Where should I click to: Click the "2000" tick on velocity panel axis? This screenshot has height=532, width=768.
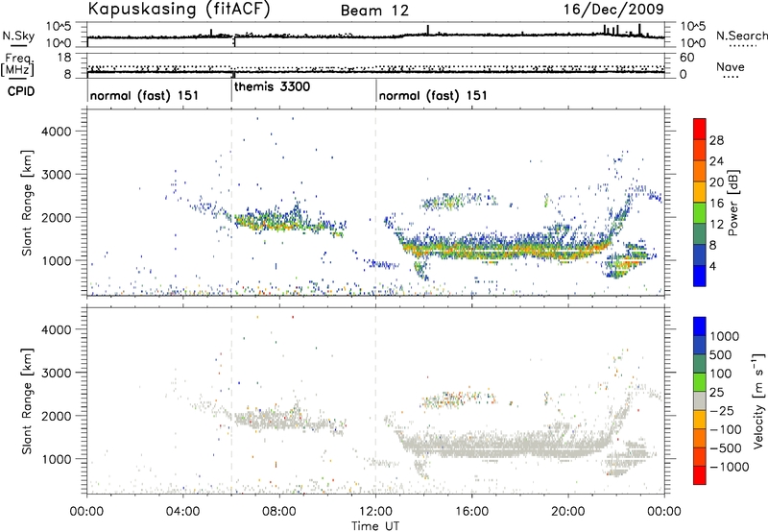tap(56, 416)
